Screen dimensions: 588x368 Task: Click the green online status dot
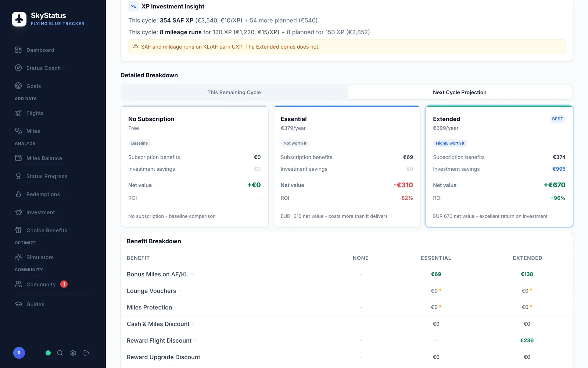click(x=48, y=353)
